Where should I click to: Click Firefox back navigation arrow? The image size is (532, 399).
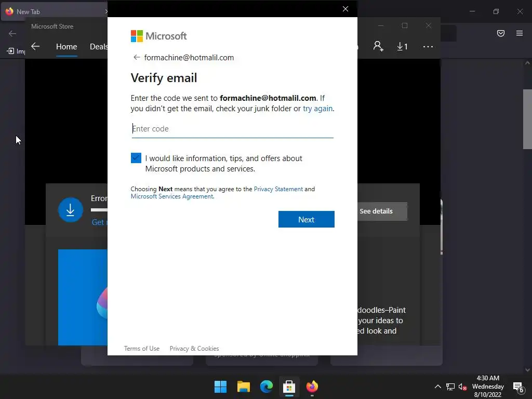12,33
